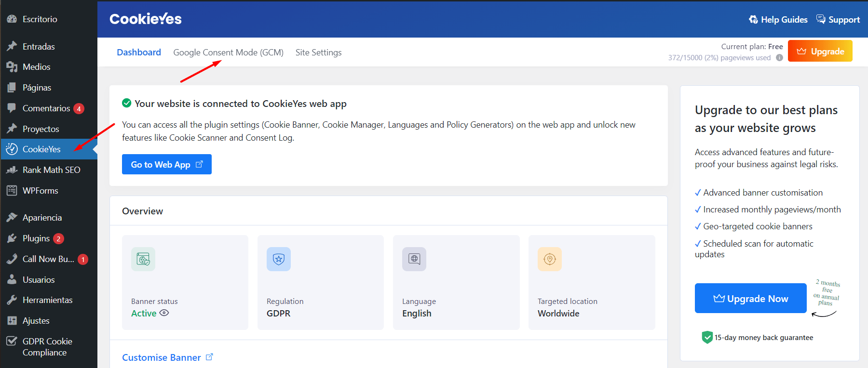Click the money back guarantee shield icon

707,337
